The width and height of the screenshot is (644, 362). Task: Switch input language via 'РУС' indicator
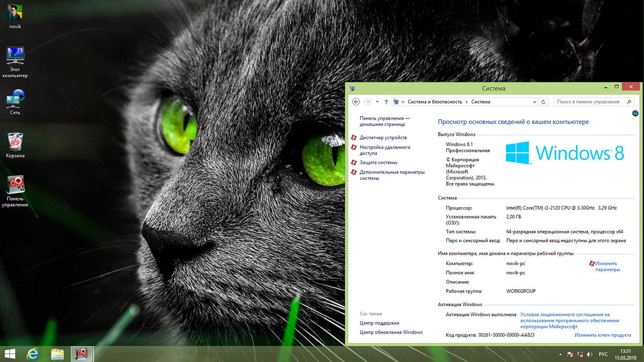pyautogui.click(x=603, y=354)
